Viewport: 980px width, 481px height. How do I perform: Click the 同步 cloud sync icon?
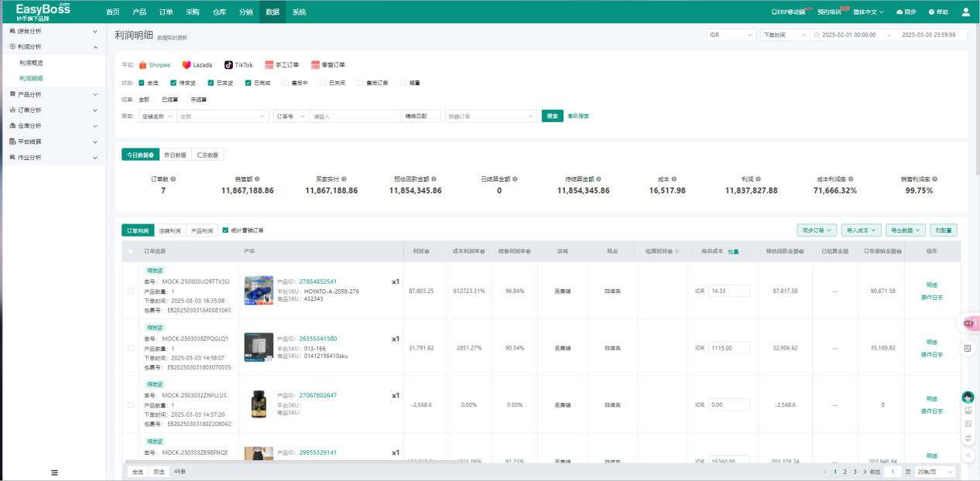pyautogui.click(x=899, y=12)
